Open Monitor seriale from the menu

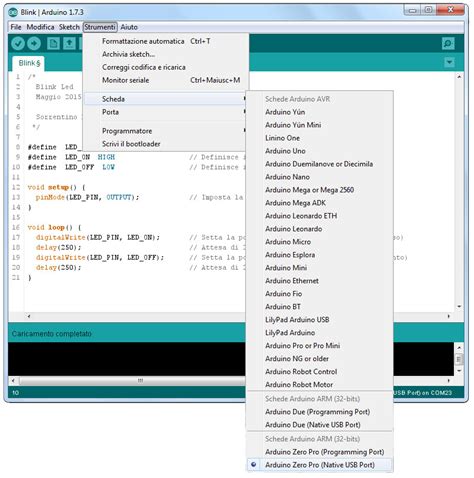(x=166, y=80)
